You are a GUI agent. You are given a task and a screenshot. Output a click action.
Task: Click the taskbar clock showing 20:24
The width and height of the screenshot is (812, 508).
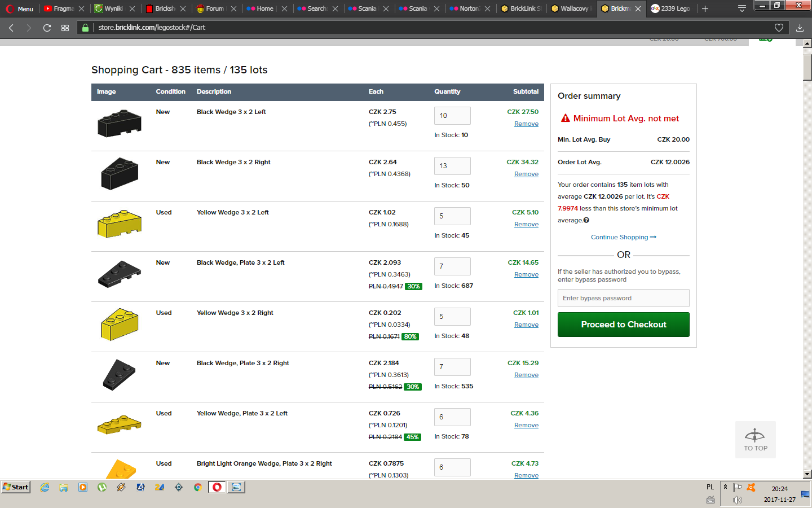tap(780, 489)
